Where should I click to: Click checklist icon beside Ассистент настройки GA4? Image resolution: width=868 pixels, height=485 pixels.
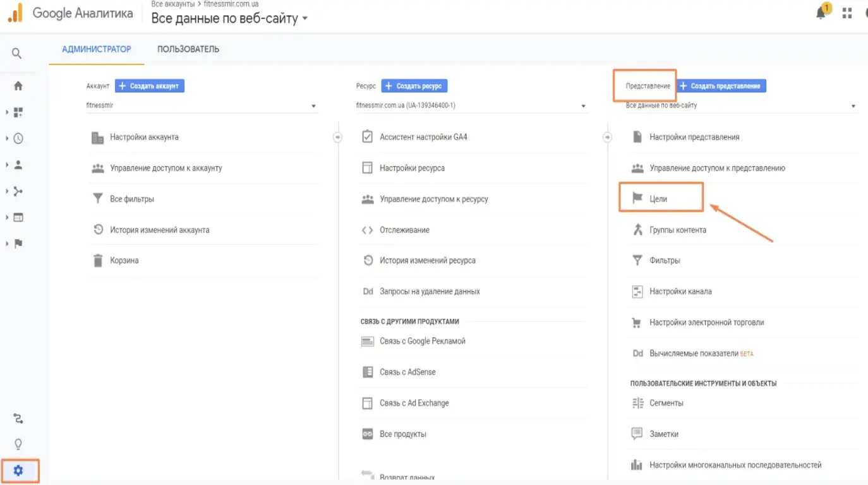[x=367, y=136]
